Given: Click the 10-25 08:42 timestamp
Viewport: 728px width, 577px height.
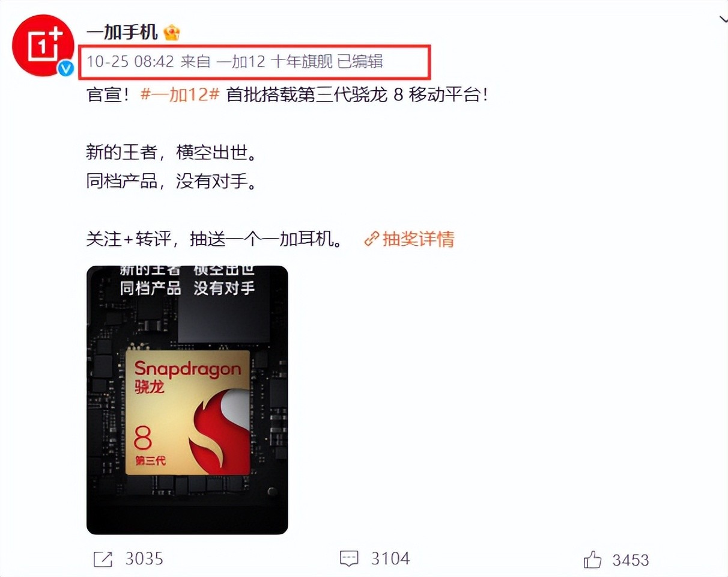Looking at the screenshot, I should [130, 61].
